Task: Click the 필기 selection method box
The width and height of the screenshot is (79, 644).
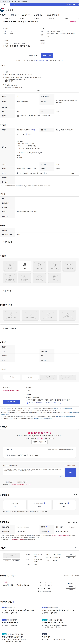Action: 49,377
